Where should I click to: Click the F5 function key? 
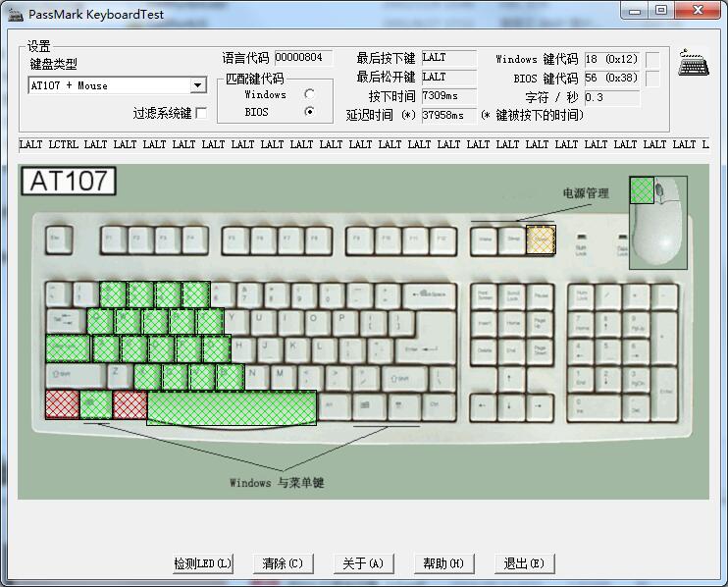point(235,240)
